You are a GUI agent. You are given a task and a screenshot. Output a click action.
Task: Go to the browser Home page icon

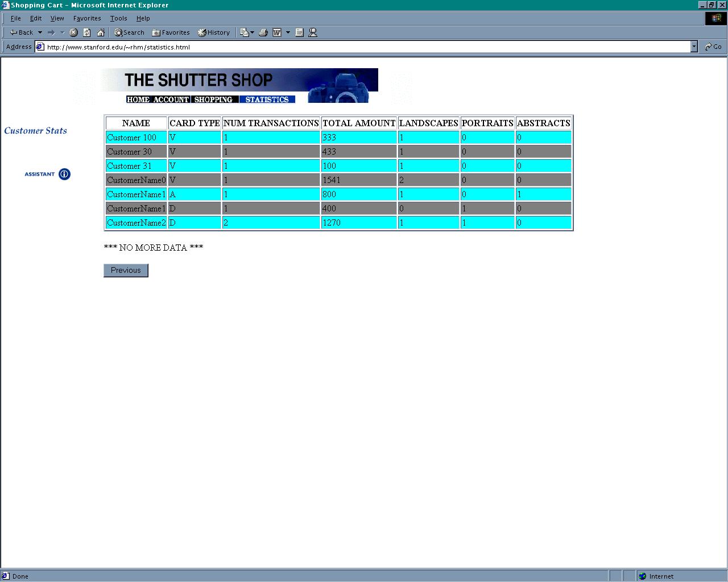click(101, 32)
